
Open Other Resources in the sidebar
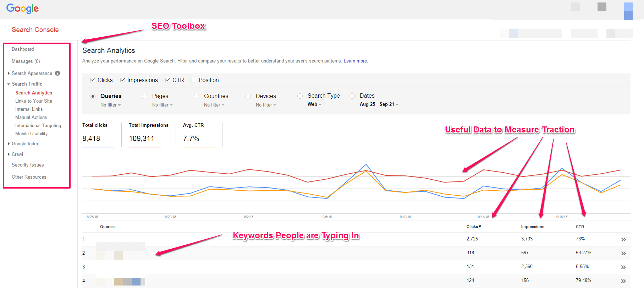coord(29,177)
